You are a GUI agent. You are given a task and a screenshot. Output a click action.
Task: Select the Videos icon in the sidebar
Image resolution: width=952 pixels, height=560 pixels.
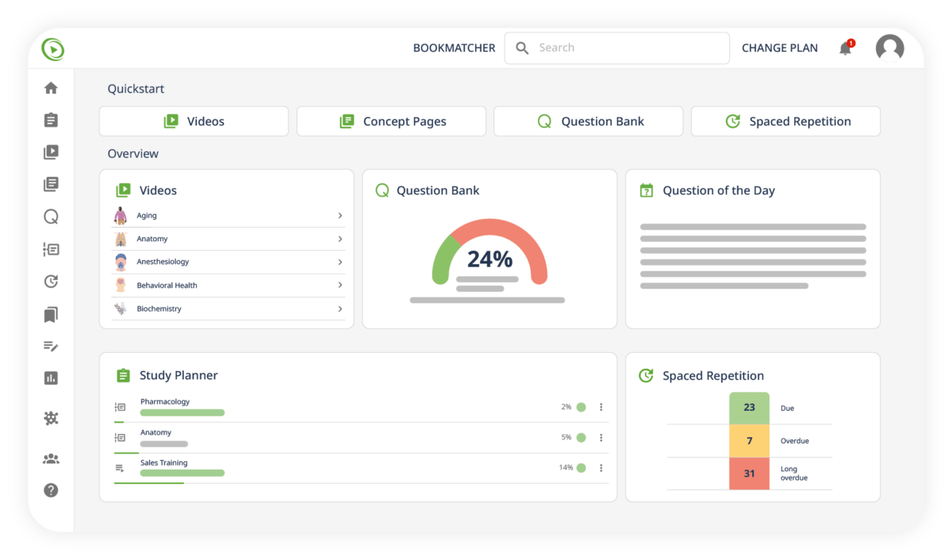[x=51, y=152]
